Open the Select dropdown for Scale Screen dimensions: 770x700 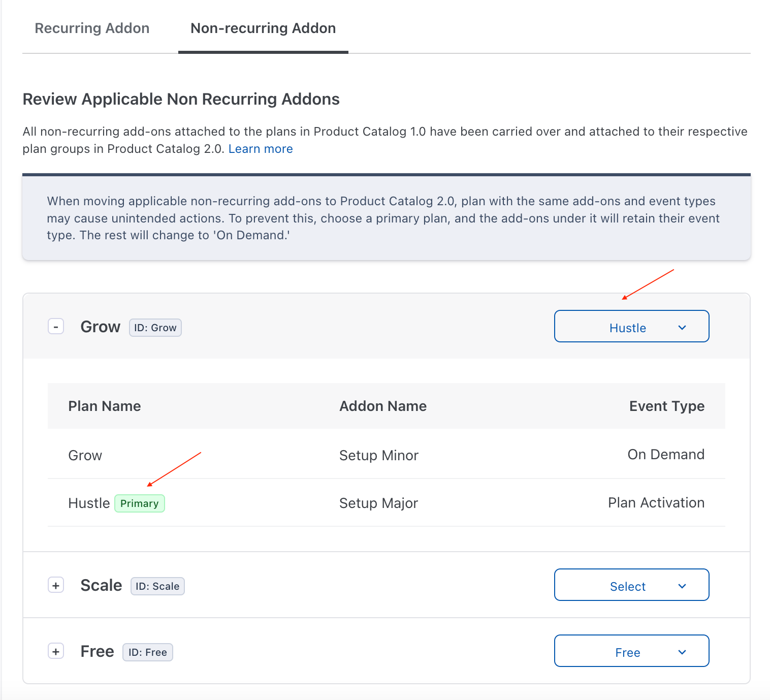tap(628, 585)
